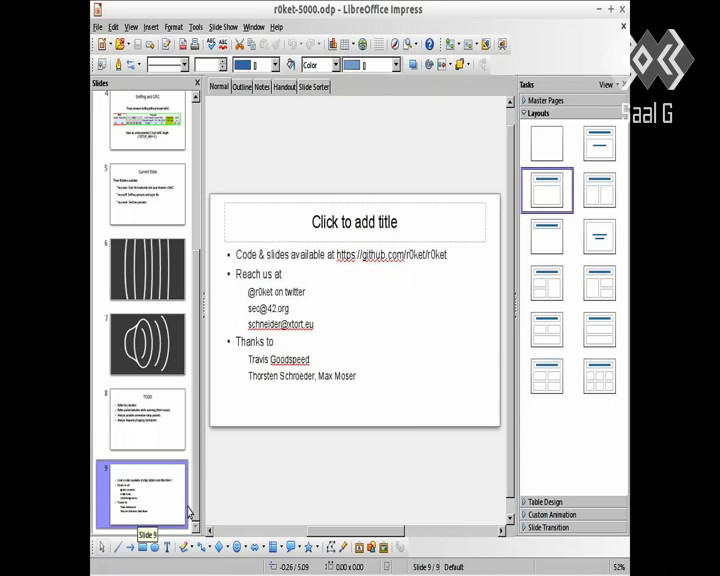Click the schneider@xtort.eu text
This screenshot has height=576, width=720.
281,324
